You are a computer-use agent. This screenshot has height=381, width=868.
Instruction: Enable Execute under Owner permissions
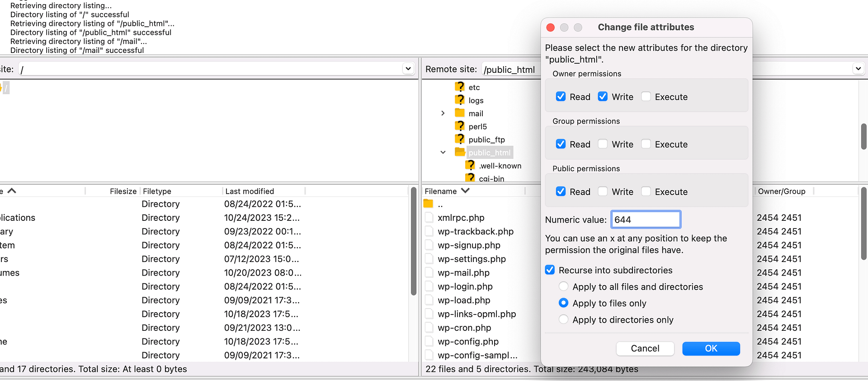646,97
